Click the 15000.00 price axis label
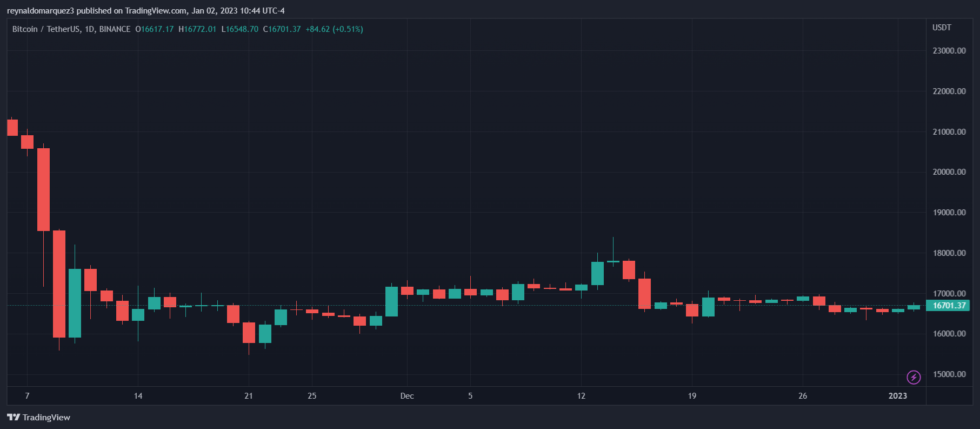Image resolution: width=980 pixels, height=429 pixels. coord(948,375)
